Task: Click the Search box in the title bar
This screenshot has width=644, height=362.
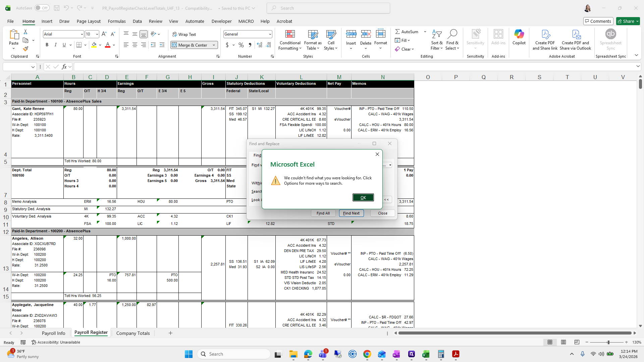Action: (x=328, y=8)
